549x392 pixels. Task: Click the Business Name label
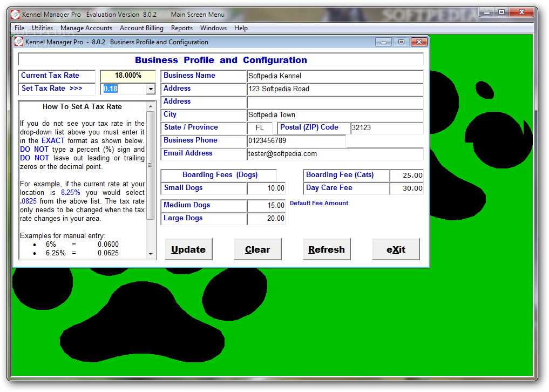189,75
